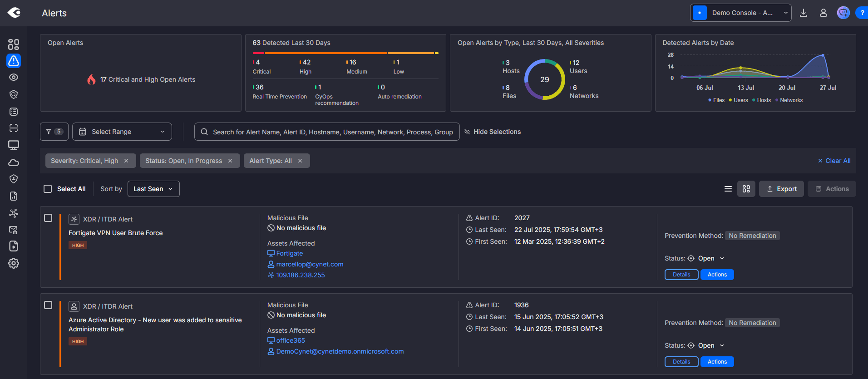Open the cloud icon in the sidebar
The width and height of the screenshot is (868, 379).
(14, 162)
